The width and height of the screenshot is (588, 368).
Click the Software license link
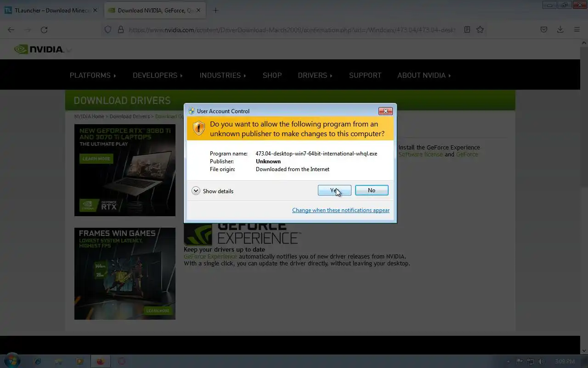(421, 155)
